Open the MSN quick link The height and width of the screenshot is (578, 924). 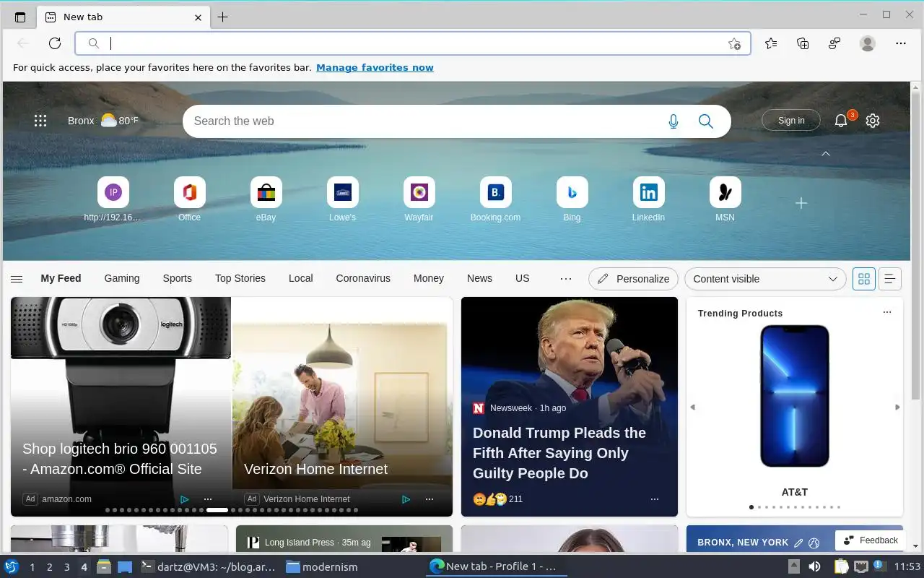(725, 199)
